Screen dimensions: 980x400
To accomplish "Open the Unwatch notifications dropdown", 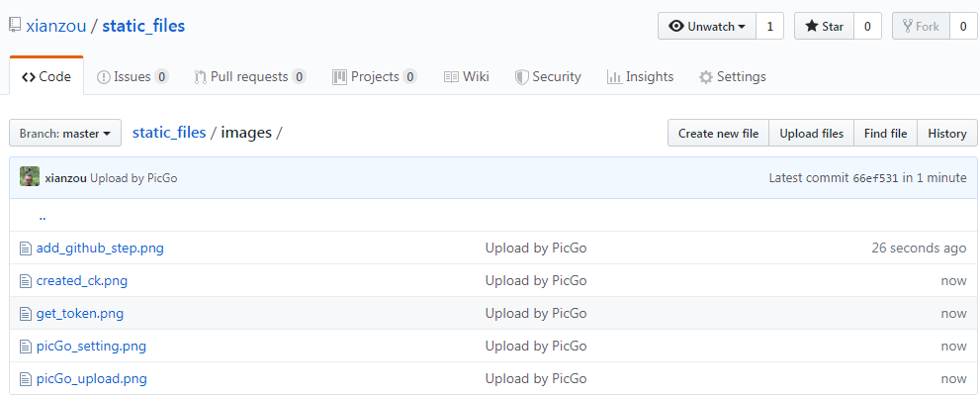I will [x=707, y=27].
